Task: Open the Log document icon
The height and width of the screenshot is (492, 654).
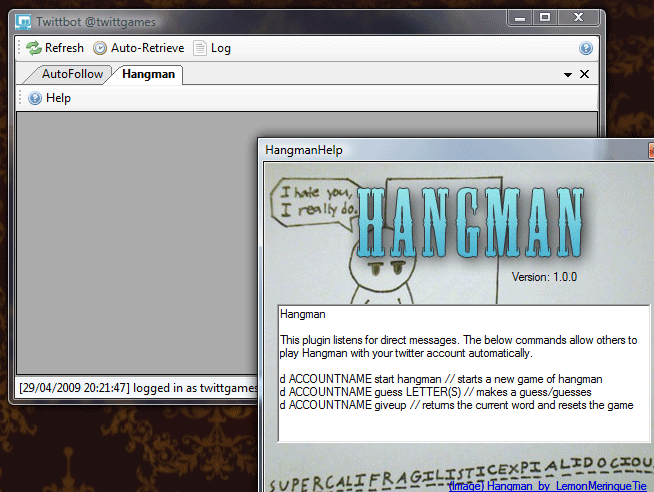Action: [x=199, y=48]
